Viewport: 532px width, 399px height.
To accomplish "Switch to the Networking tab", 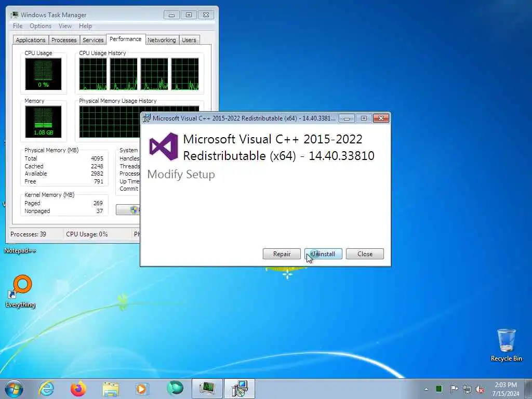I will click(162, 40).
